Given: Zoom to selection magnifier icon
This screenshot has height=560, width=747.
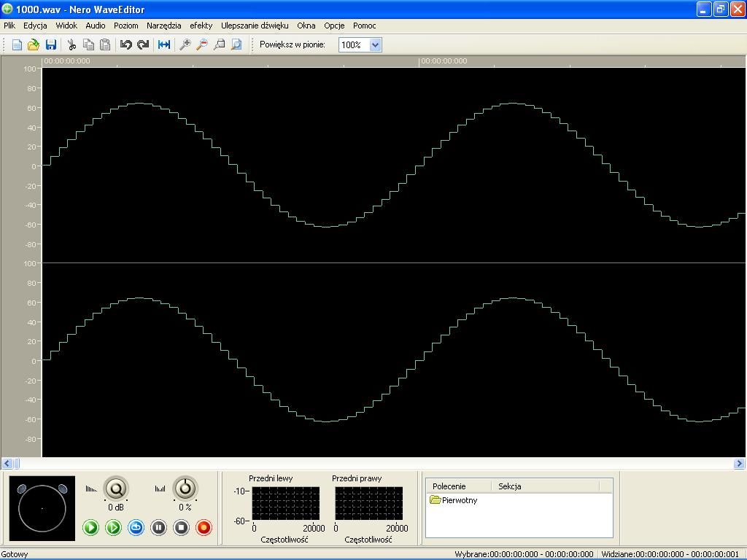Looking at the screenshot, I should click(219, 44).
